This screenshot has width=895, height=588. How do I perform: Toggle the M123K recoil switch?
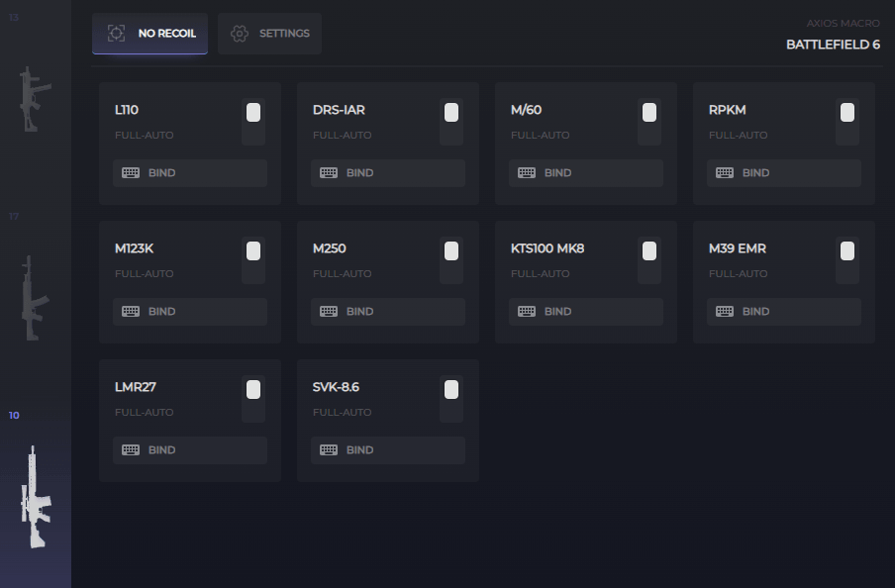pyautogui.click(x=253, y=261)
